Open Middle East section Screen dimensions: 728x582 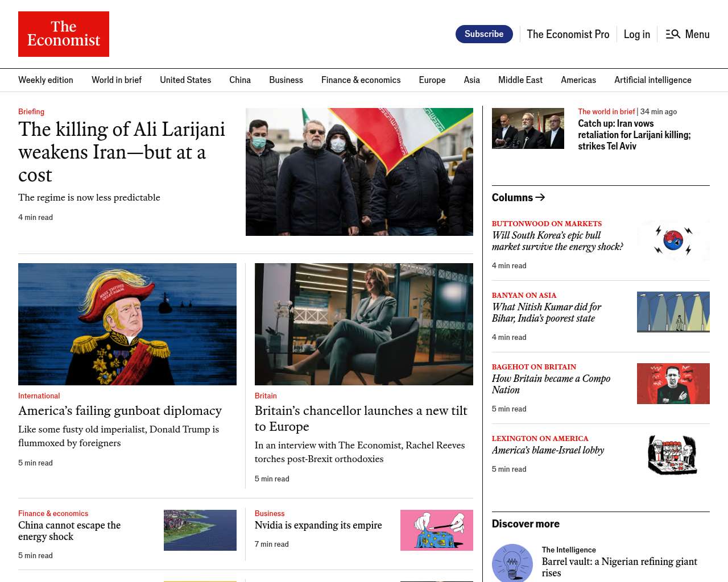[x=520, y=80]
